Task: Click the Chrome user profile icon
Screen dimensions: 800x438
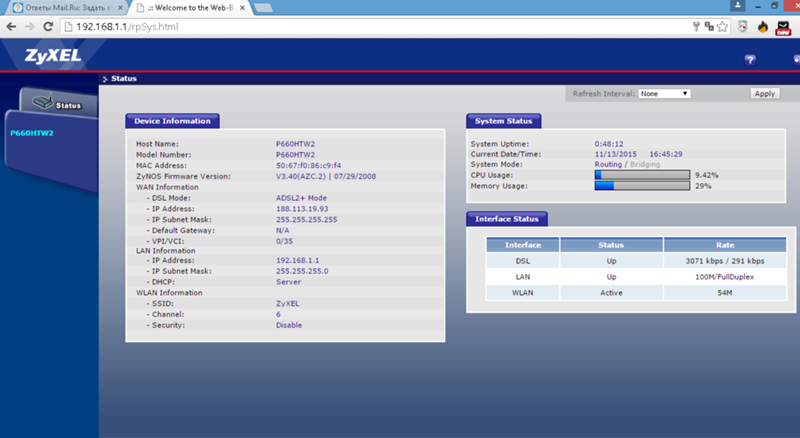Action: [x=738, y=6]
